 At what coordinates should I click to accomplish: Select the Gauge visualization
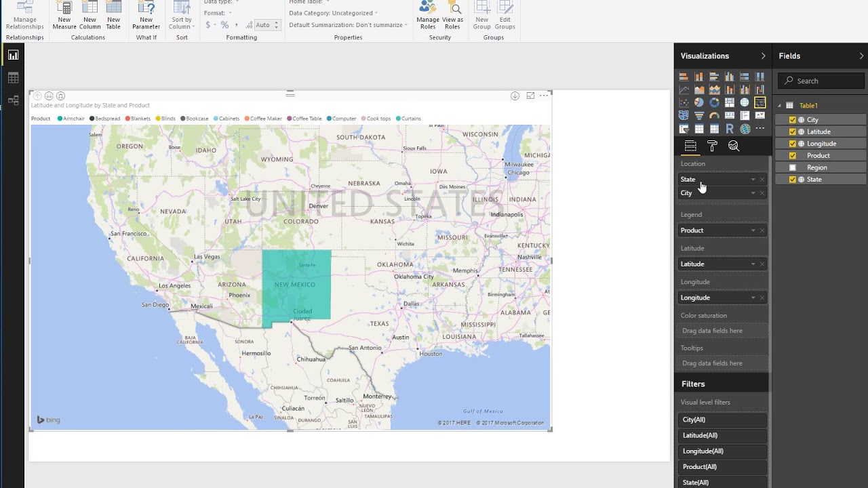(714, 115)
